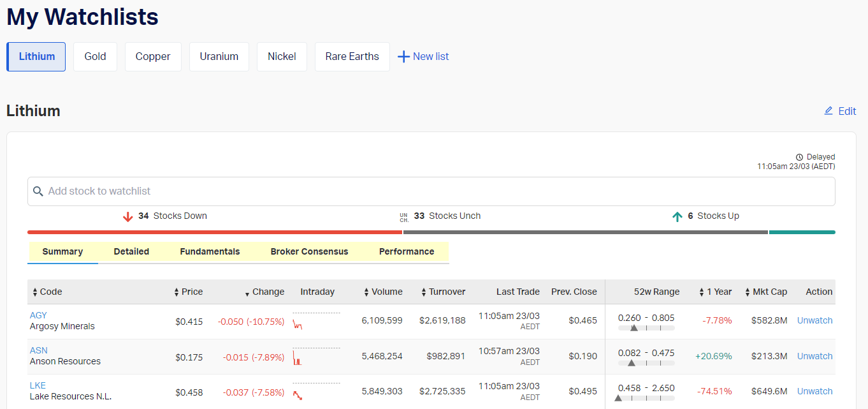Switch to the Detailed tab

coord(131,252)
